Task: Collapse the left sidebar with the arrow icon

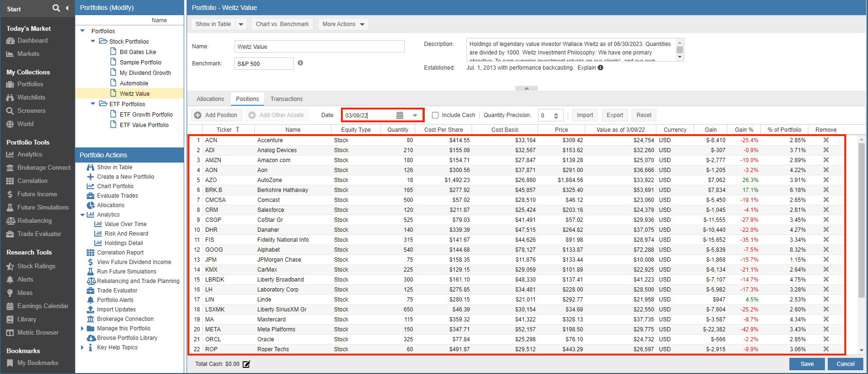Action: [x=67, y=8]
